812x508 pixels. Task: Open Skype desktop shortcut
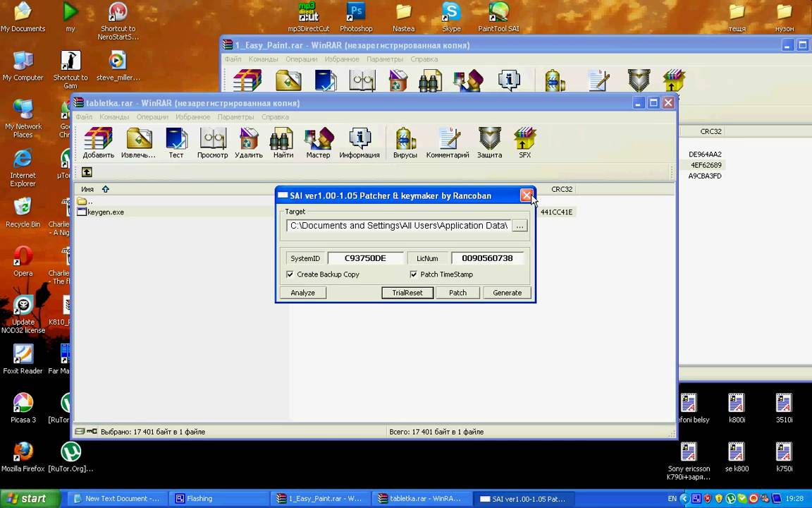point(451,18)
